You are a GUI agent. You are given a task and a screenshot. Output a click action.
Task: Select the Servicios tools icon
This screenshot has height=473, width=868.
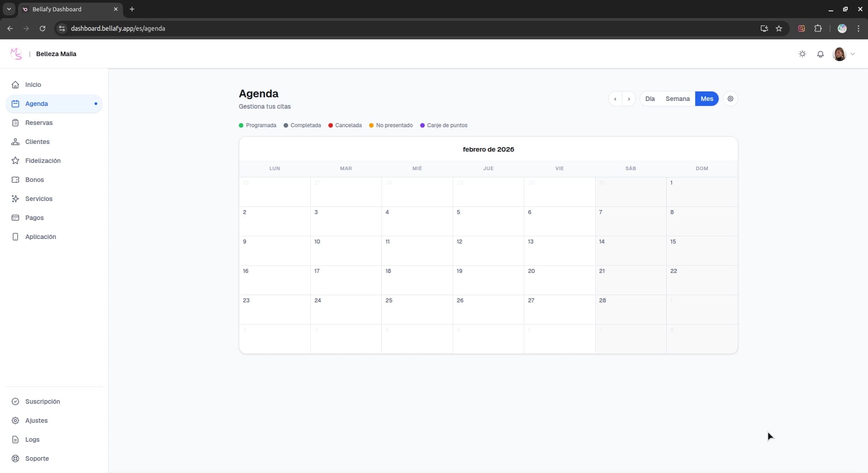tap(15, 199)
